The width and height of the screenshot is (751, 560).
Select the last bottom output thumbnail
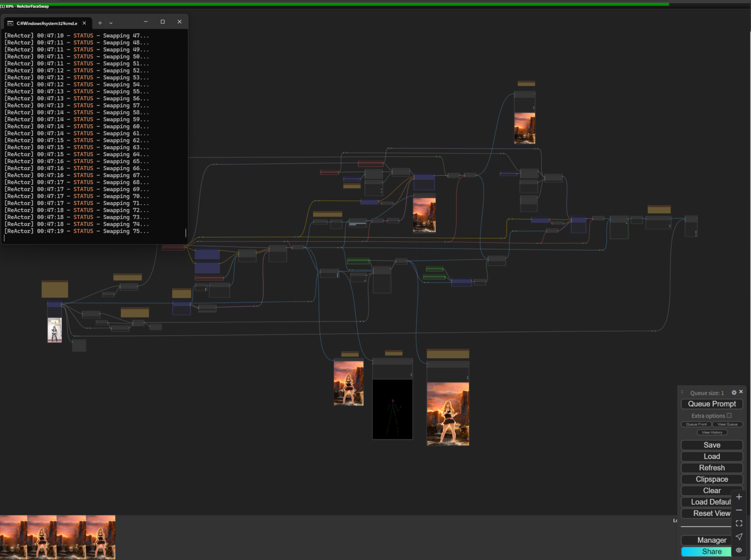click(101, 537)
